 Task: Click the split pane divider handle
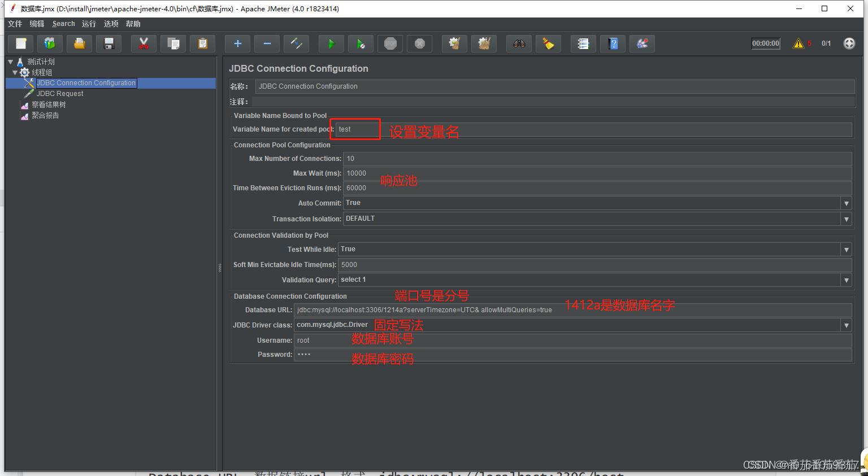coord(220,268)
